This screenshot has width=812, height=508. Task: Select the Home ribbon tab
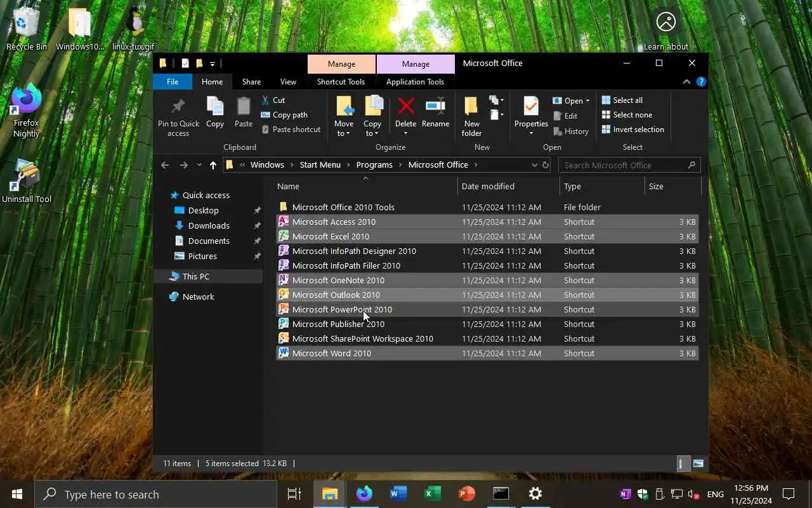tap(212, 82)
